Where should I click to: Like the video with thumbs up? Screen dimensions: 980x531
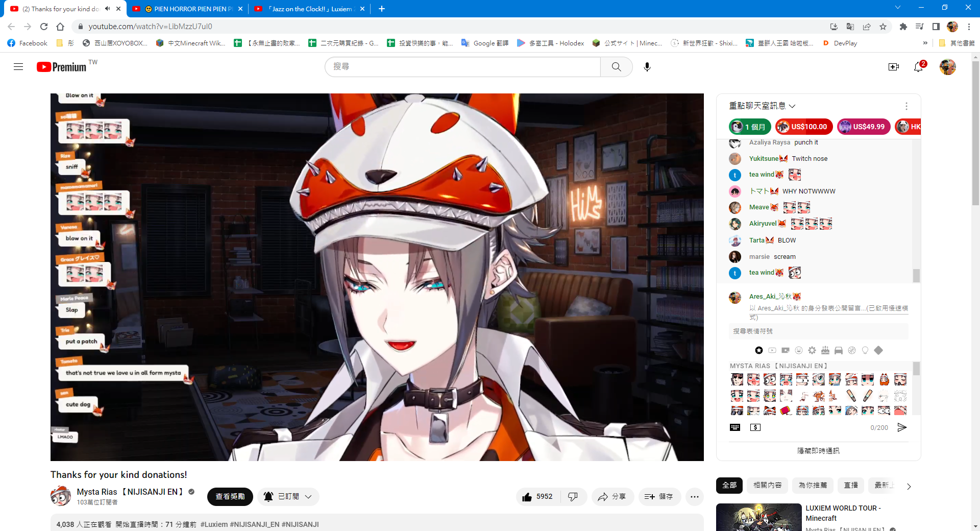tap(537, 497)
